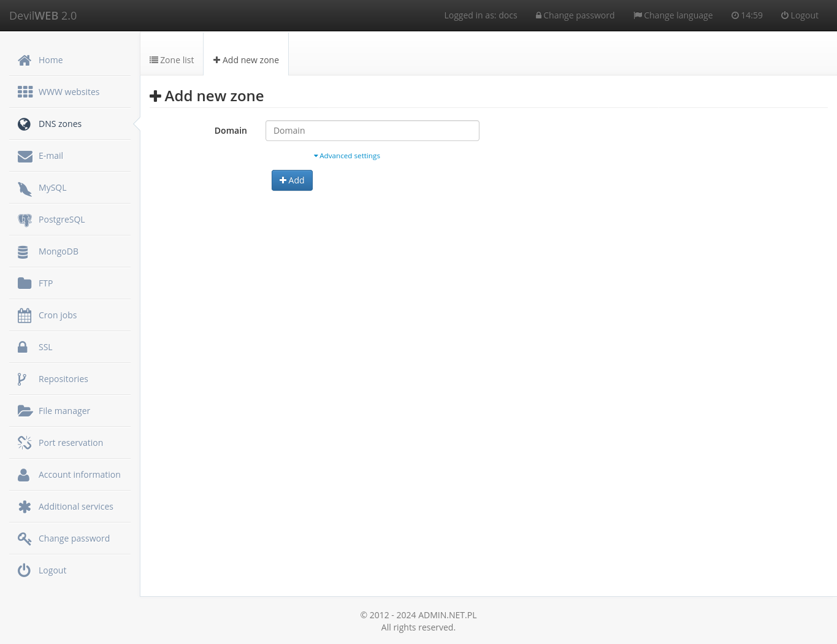This screenshot has height=644, width=837.
Task: Open Account information page
Action: 79,474
